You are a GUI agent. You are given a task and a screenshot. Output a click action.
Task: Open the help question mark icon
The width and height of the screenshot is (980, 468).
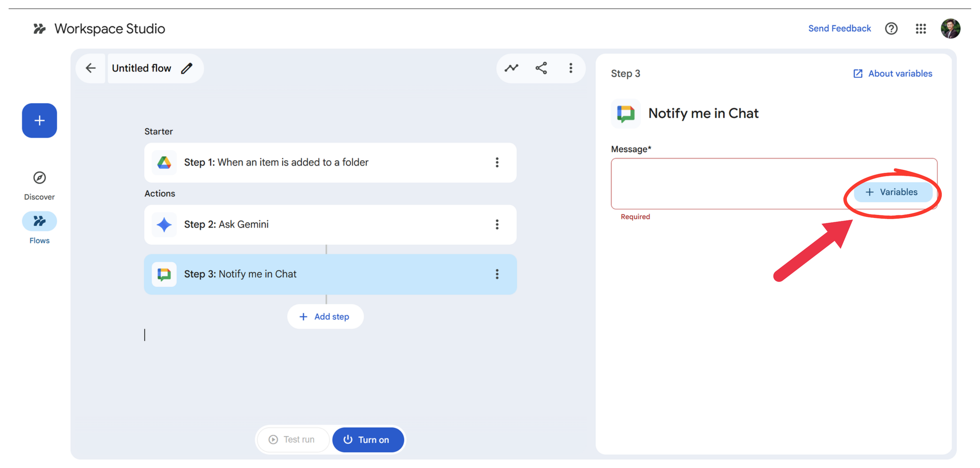[891, 29]
